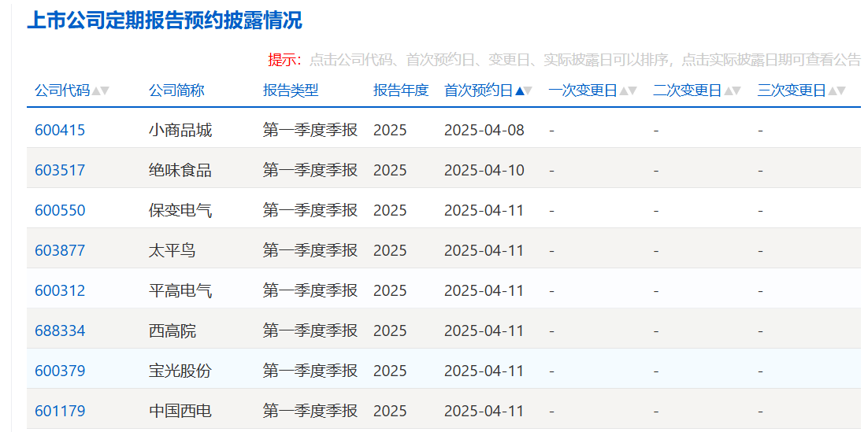868x432 pixels.
Task: Sort by 公司代码 column sort arrows
Action: pyautogui.click(x=100, y=90)
